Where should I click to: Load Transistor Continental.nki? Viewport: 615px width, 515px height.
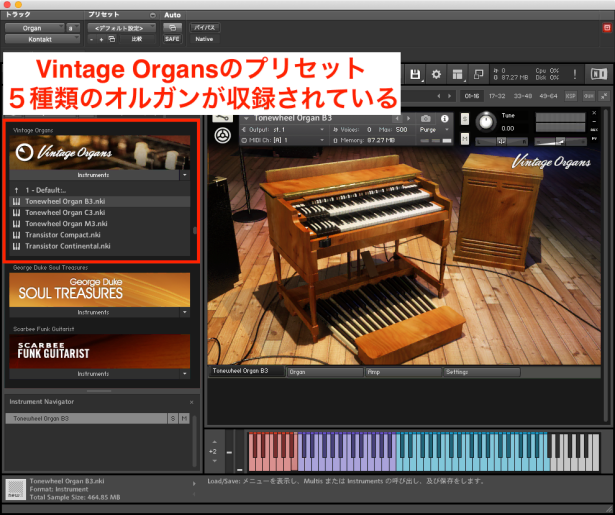click(x=100, y=246)
